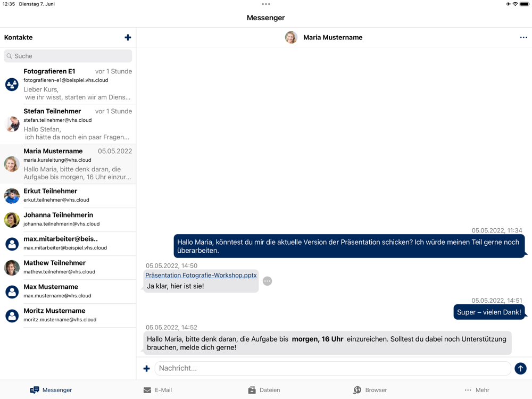Image resolution: width=532 pixels, height=399 pixels.
Task: Click Maria Mustername name in chat header
Action: (333, 37)
